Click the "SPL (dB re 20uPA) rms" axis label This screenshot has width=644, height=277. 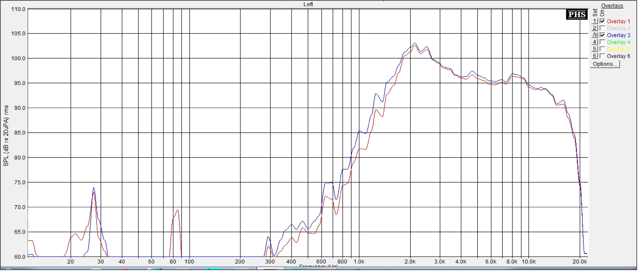point(6,136)
